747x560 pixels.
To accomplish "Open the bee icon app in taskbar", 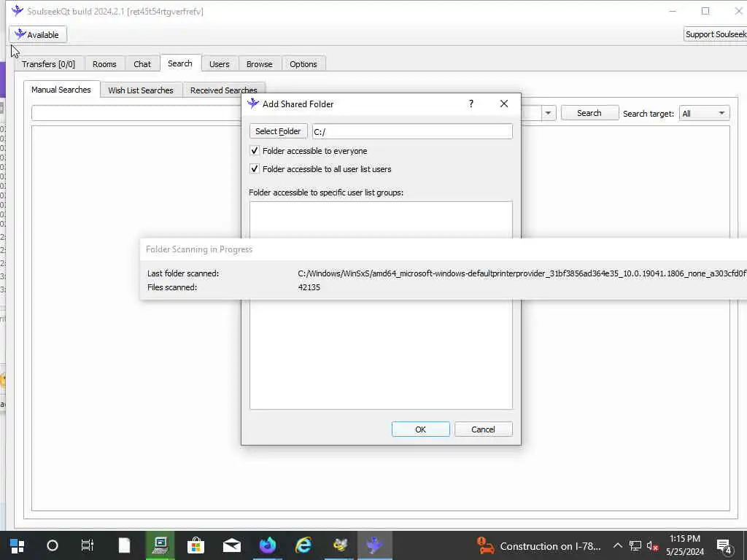I will 340,545.
